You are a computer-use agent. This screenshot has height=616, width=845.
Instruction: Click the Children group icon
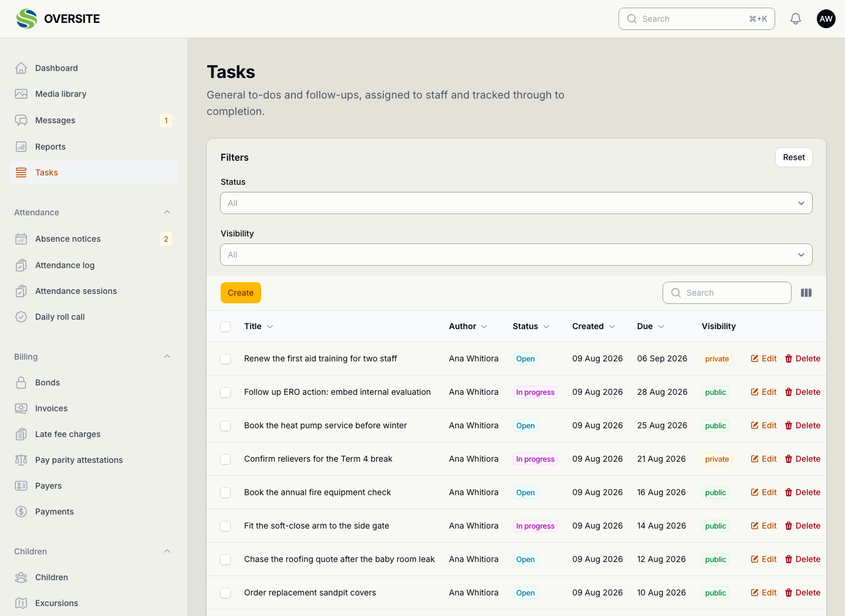click(21, 577)
